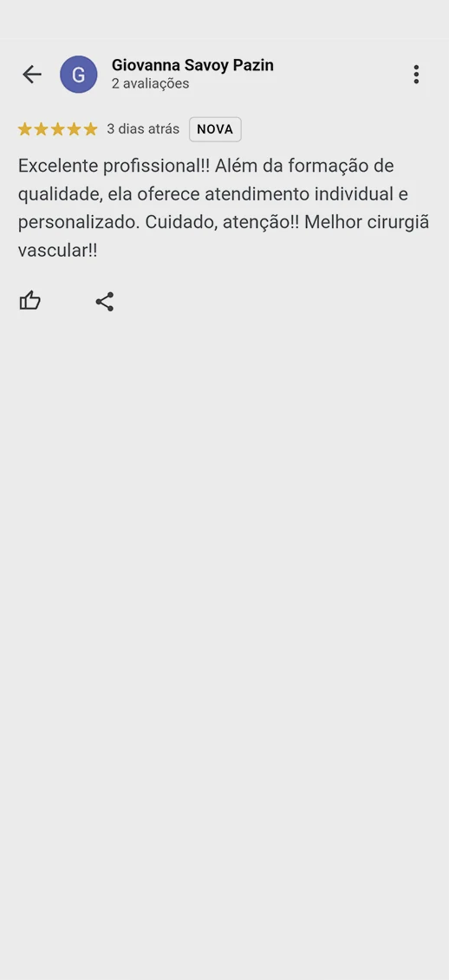Viewport: 449px width, 980px height.
Task: Click the 'Excelente profissional!!' opening phrase
Action: (x=114, y=167)
